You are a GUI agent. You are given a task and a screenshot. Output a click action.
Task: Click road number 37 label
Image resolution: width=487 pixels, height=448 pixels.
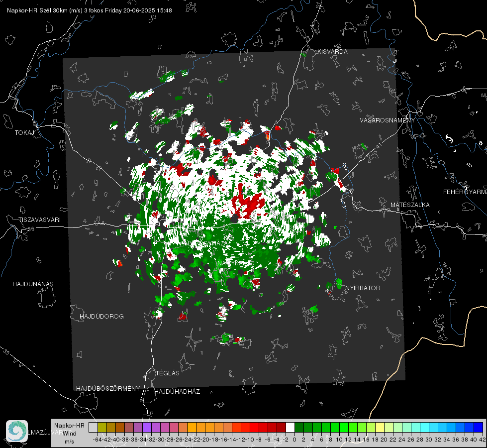[x=16, y=85]
